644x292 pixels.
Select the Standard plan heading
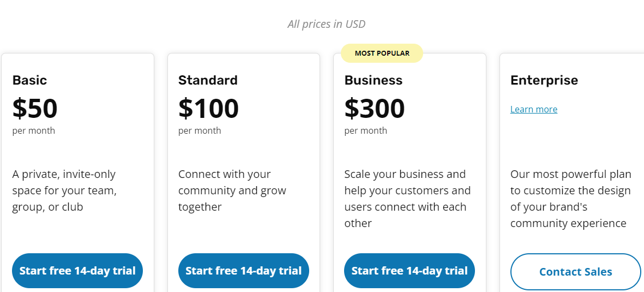pyautogui.click(x=208, y=80)
